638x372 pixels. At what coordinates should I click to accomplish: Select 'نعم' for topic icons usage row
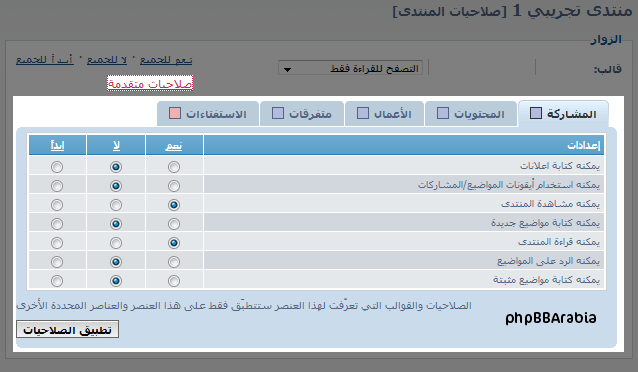(174, 186)
